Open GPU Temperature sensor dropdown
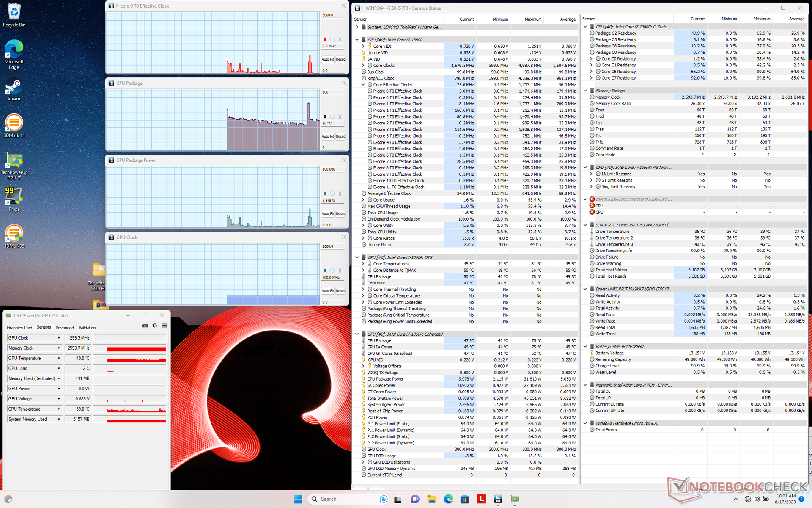The height and width of the screenshot is (508, 812). [59, 358]
